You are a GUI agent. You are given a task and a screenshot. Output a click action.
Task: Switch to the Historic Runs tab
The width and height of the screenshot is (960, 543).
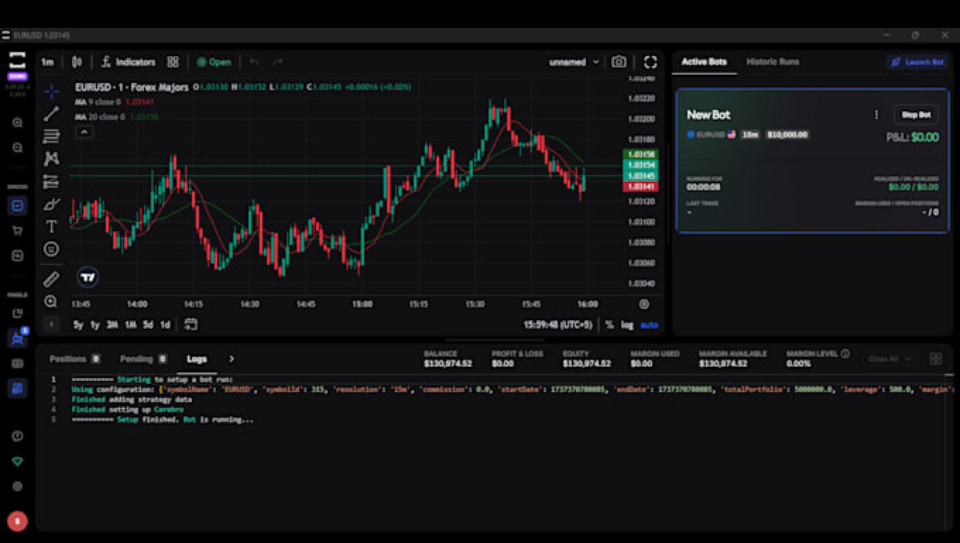772,62
